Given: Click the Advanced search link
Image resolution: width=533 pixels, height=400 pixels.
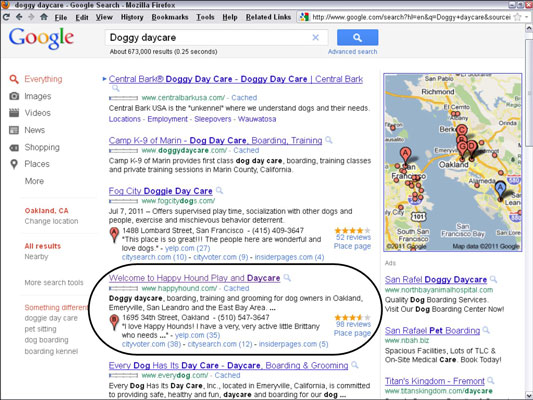Looking at the screenshot, I should [353, 52].
